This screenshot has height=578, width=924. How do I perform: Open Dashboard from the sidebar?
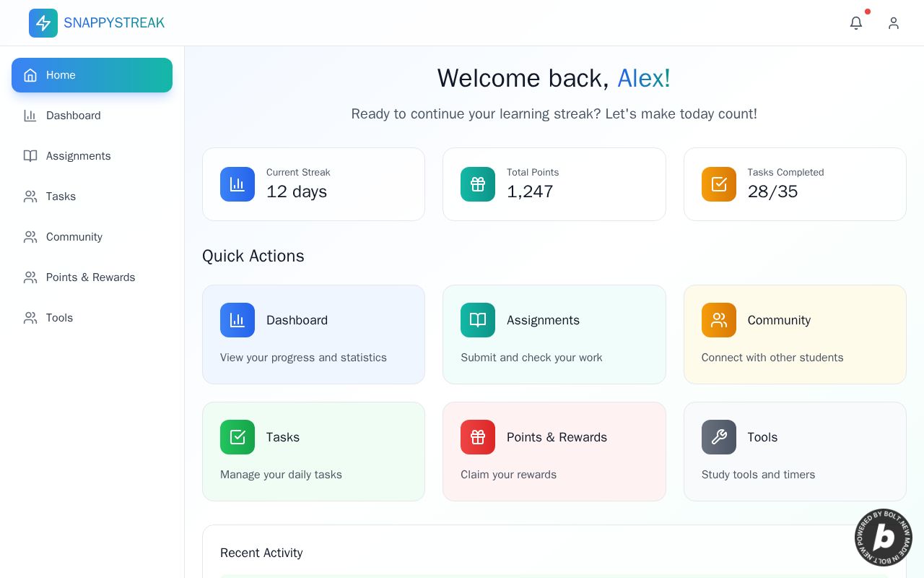[92, 116]
